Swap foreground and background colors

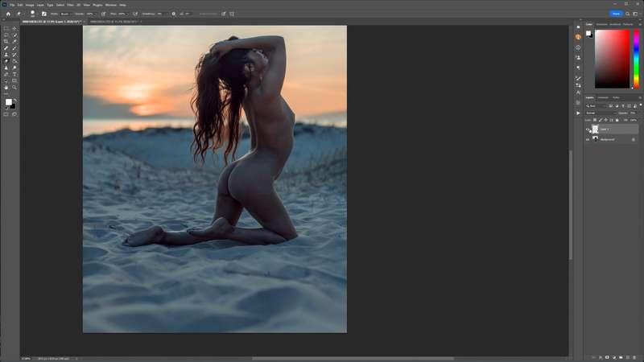click(14, 100)
